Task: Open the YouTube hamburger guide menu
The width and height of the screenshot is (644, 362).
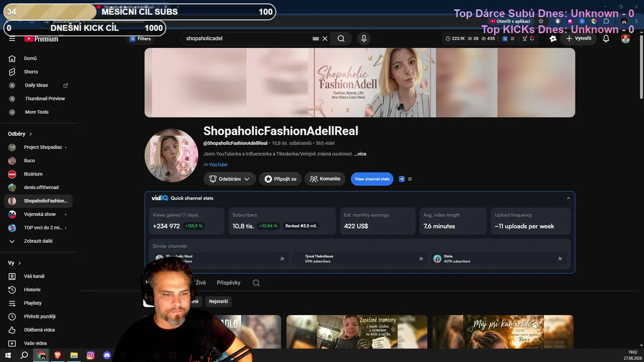Action: pos(12,39)
